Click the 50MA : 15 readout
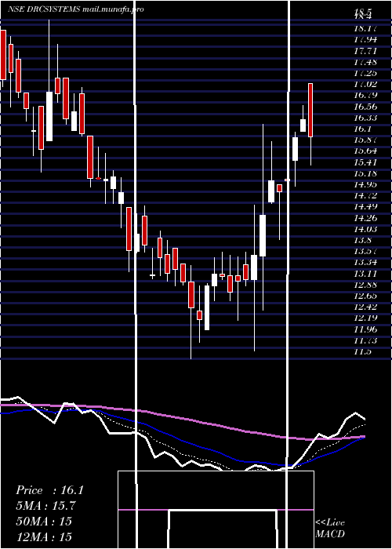This screenshot has width=392, height=549. 44,521
